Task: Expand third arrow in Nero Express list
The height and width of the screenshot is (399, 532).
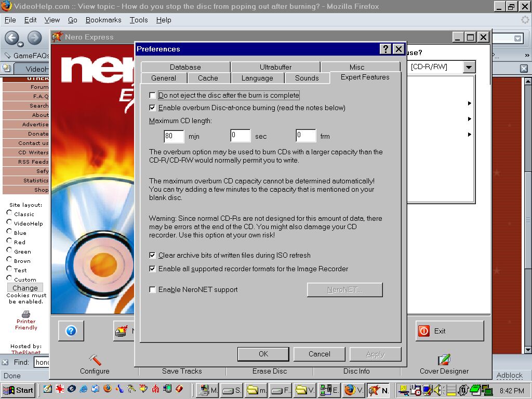Action: click(x=469, y=135)
